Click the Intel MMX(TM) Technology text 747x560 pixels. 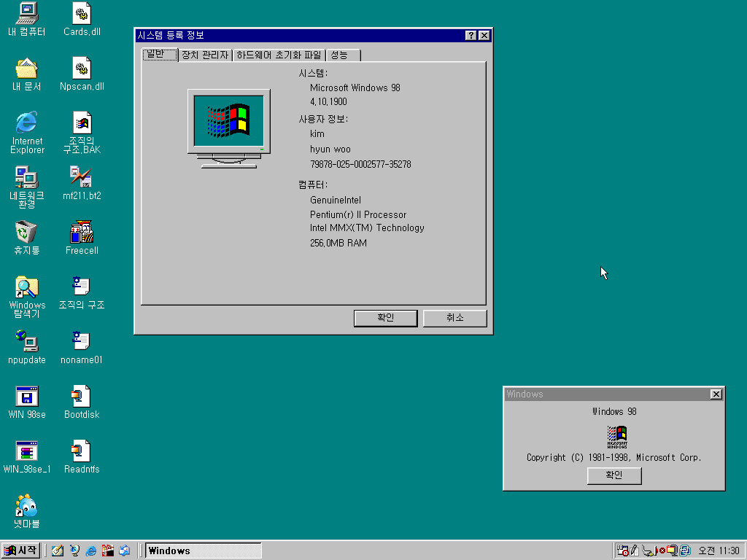(367, 227)
